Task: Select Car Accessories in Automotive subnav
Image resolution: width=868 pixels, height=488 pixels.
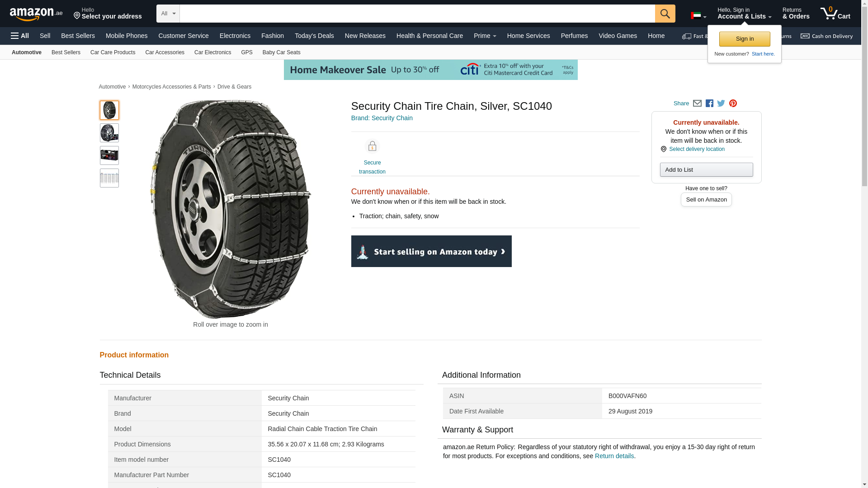Action: click(x=165, y=52)
